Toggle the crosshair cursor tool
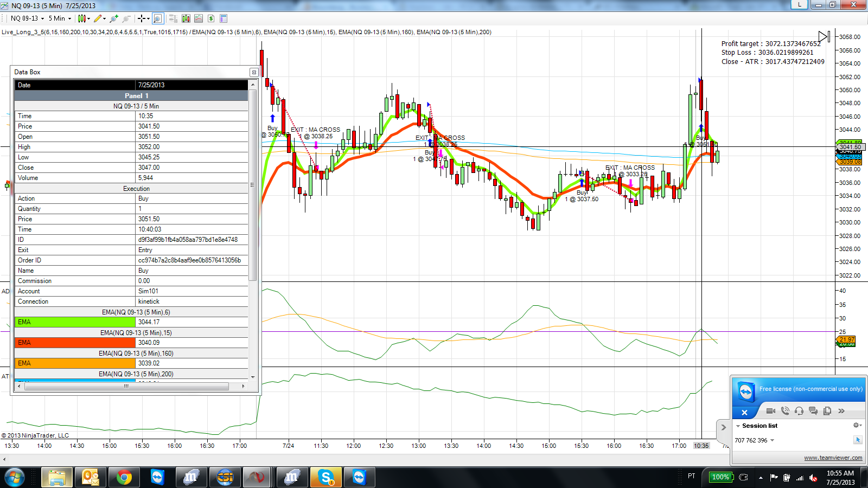 click(142, 18)
